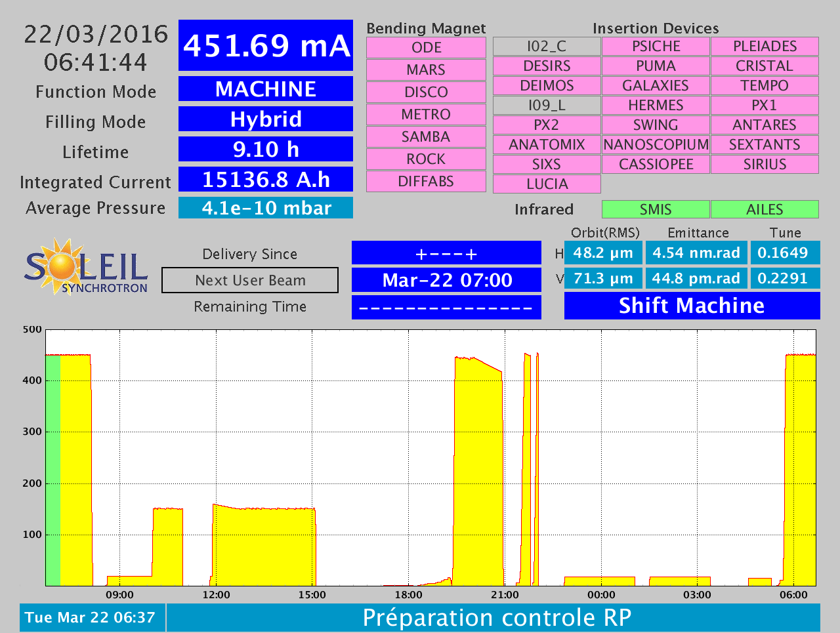Select the 9.10 h lifetime value
Image resolution: width=840 pixels, height=633 pixels.
pos(266,149)
